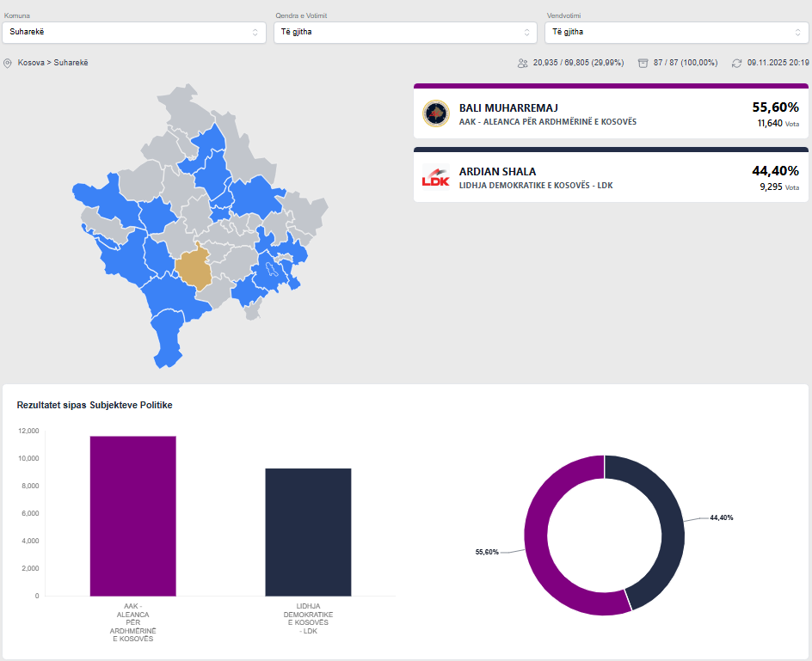Screen dimensions: 812x661
Task: Open the Vendvotimi dropdown
Action: [x=676, y=32]
